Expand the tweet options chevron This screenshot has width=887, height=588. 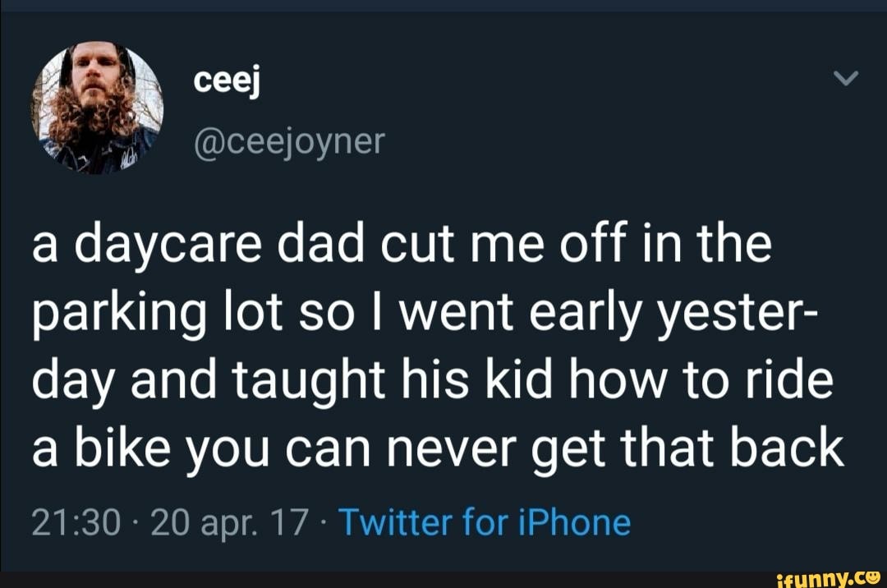click(845, 79)
